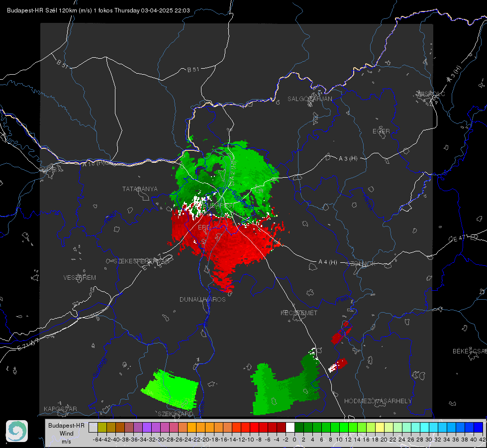Click the KECSKEMÉT city label

click(299, 313)
